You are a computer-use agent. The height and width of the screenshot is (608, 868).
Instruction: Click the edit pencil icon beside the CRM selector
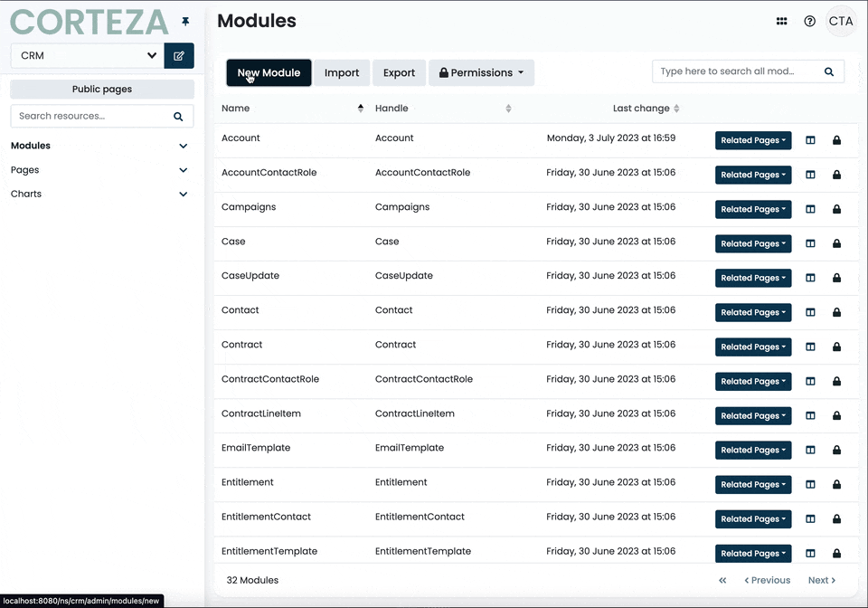(179, 55)
